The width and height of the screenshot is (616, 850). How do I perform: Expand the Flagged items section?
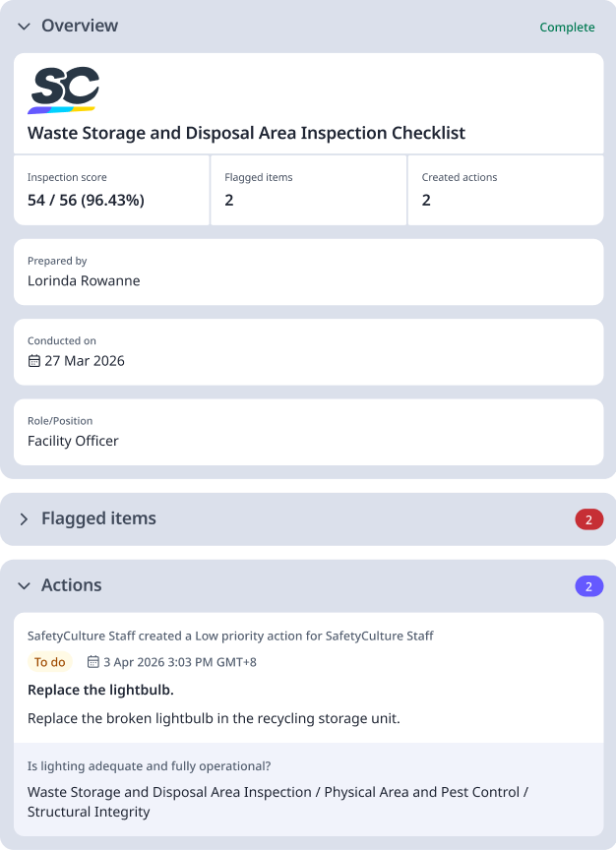click(25, 519)
